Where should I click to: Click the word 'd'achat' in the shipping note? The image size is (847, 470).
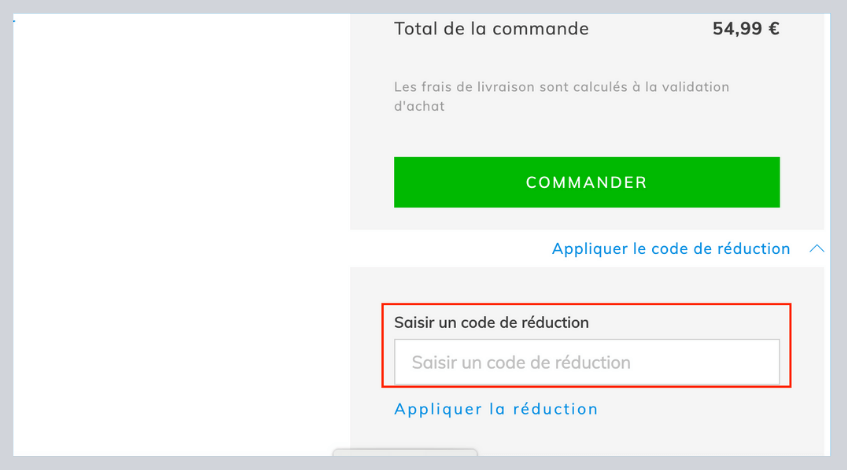pos(419,106)
